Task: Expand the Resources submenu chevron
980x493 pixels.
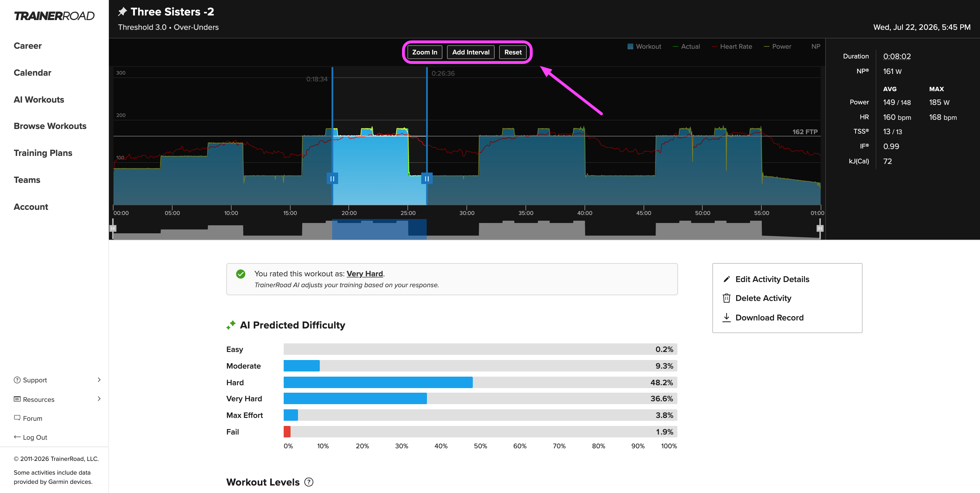Action: pyautogui.click(x=99, y=399)
